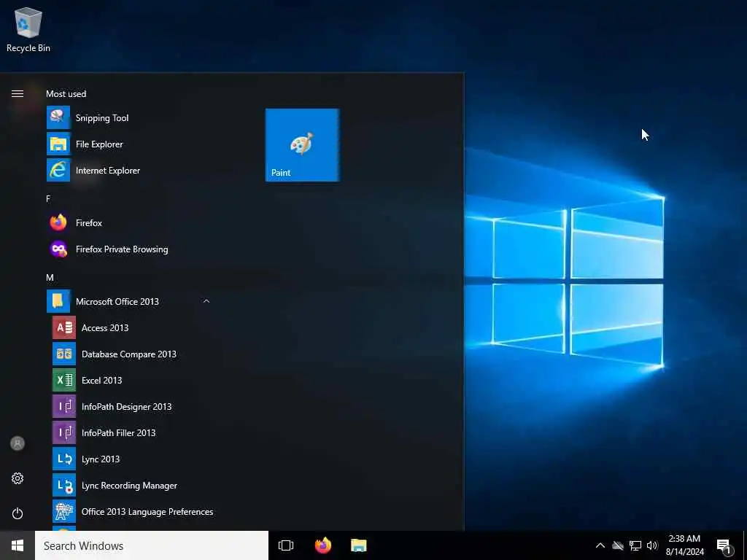Click the Start menu hamburger icon

point(18,93)
